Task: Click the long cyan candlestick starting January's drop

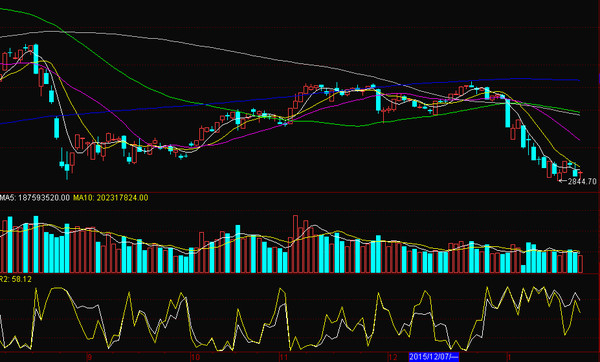Action: tap(508, 113)
